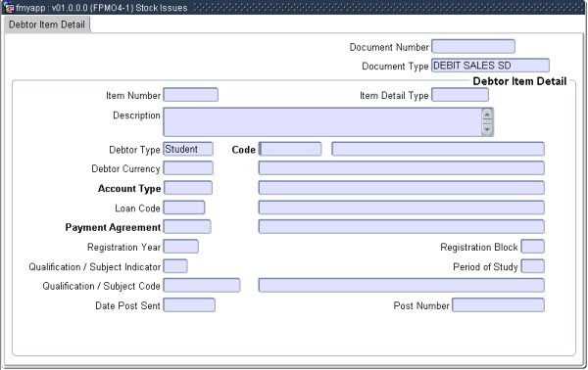The width and height of the screenshot is (588, 370).
Task: Click the Loan Code field
Action: pos(184,208)
